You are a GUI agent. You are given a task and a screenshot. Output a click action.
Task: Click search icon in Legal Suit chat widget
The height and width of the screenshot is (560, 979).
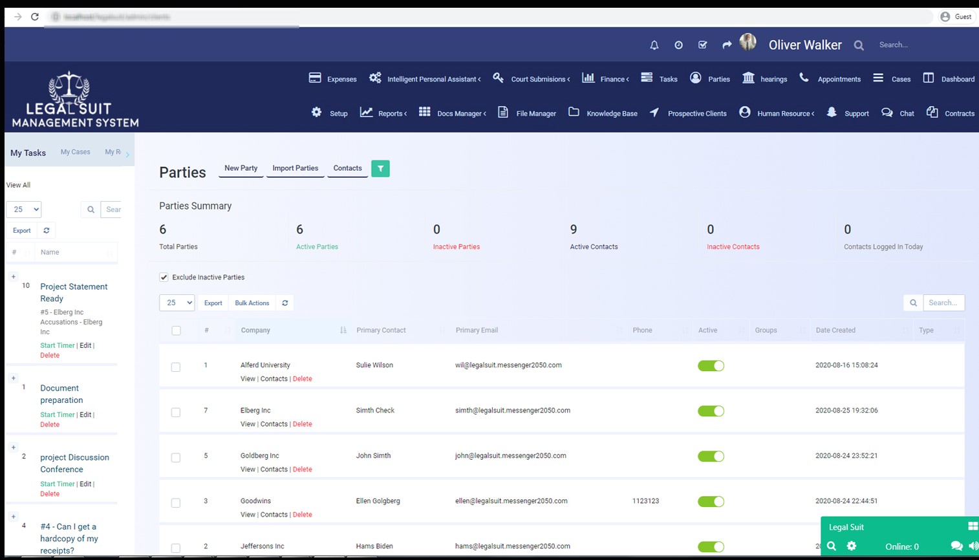click(832, 546)
